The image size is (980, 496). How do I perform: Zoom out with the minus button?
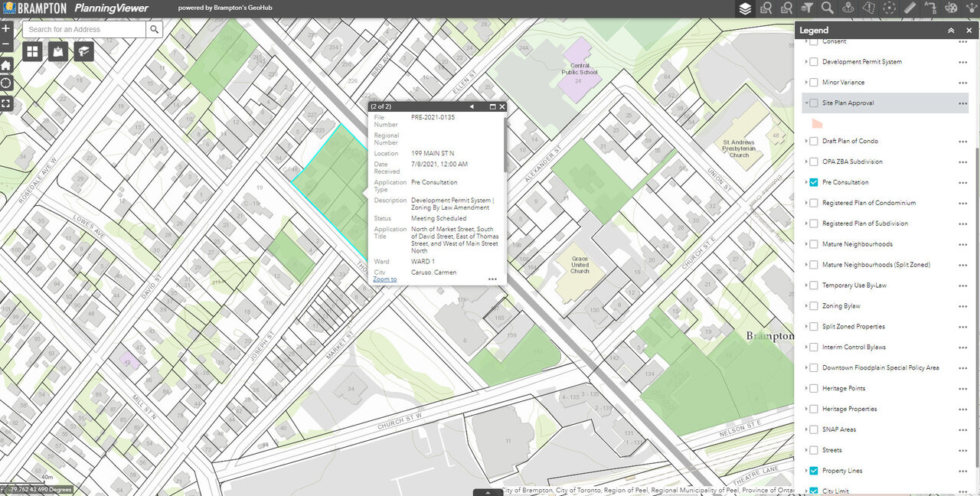click(x=6, y=44)
